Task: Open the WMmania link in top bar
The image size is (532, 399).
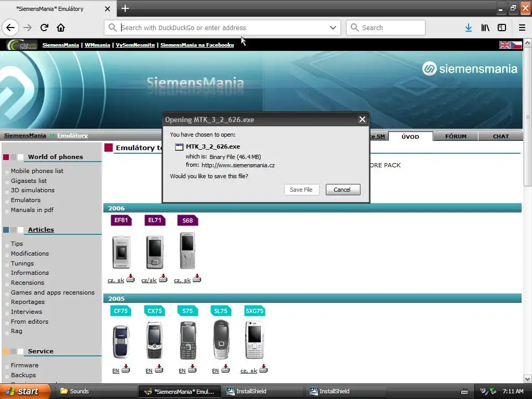Action: (x=97, y=45)
